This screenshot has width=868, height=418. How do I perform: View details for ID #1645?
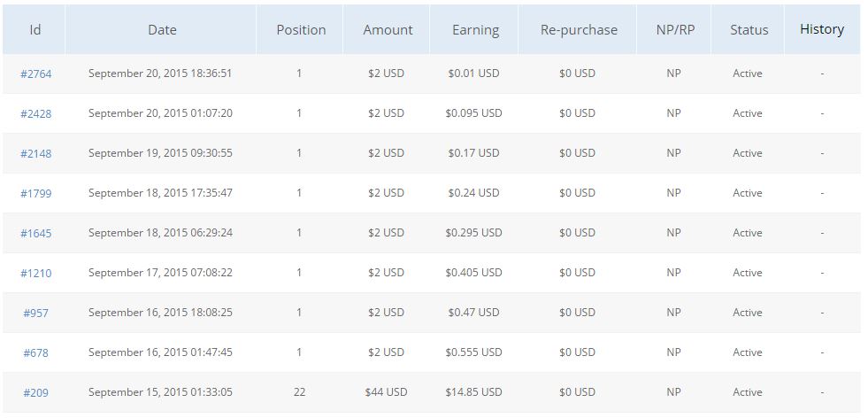click(35, 233)
